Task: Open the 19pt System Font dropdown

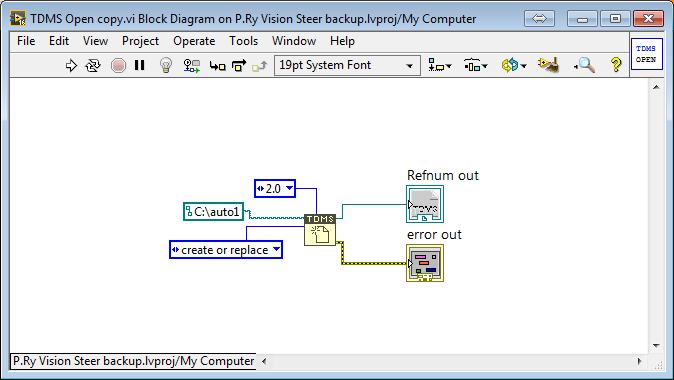Action: pyautogui.click(x=347, y=65)
